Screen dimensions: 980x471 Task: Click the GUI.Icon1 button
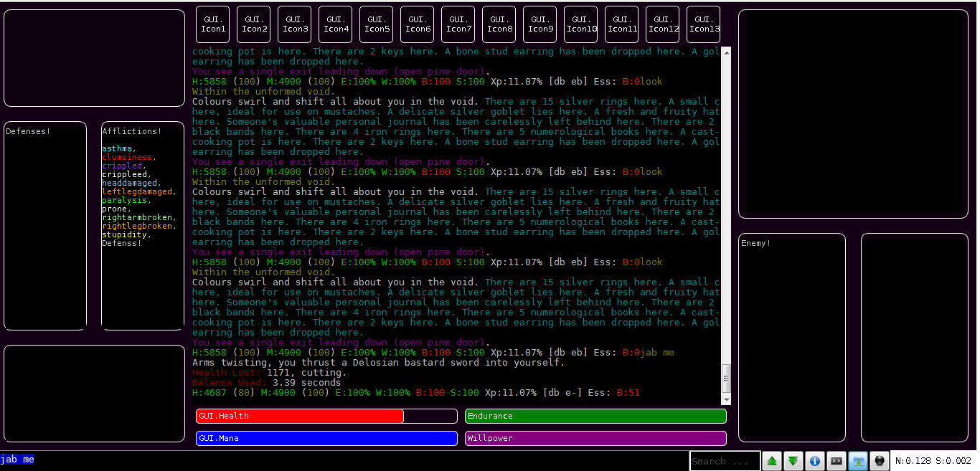pyautogui.click(x=213, y=24)
